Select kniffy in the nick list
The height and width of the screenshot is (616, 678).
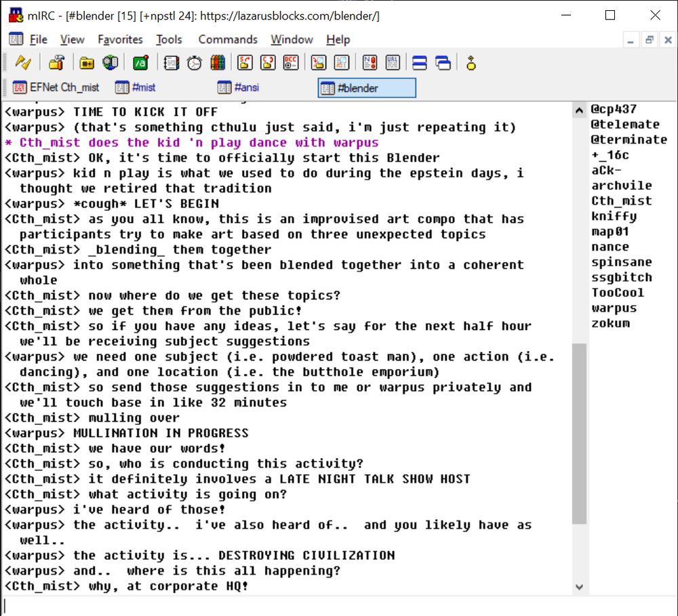click(614, 216)
